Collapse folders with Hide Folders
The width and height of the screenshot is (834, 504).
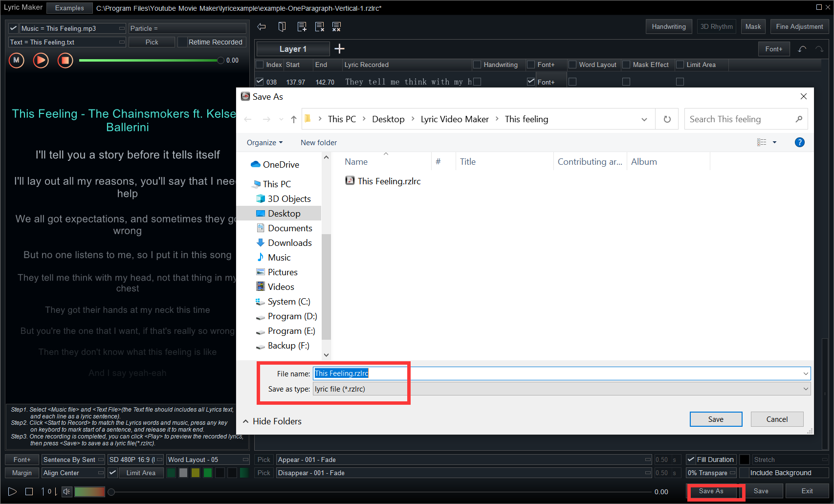pyautogui.click(x=272, y=421)
